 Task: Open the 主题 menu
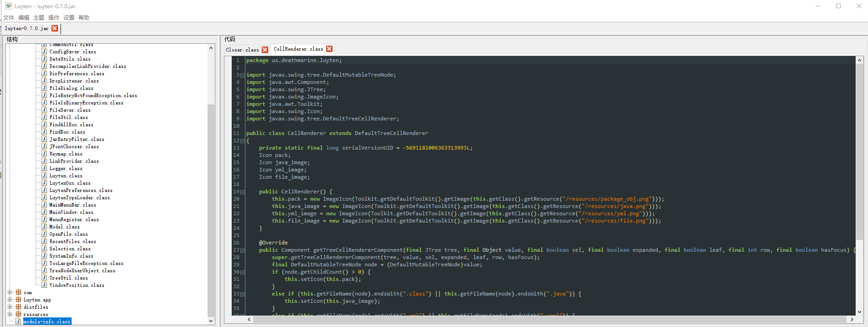(x=39, y=18)
